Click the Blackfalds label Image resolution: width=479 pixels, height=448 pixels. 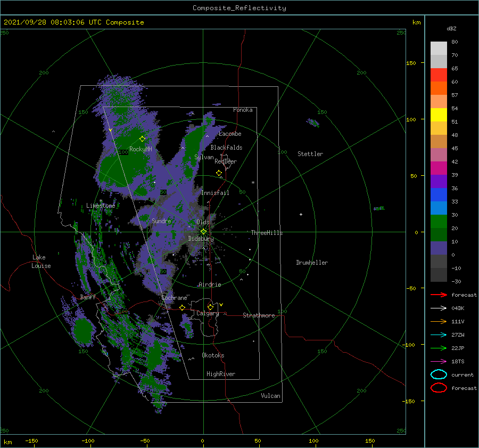[226, 148]
